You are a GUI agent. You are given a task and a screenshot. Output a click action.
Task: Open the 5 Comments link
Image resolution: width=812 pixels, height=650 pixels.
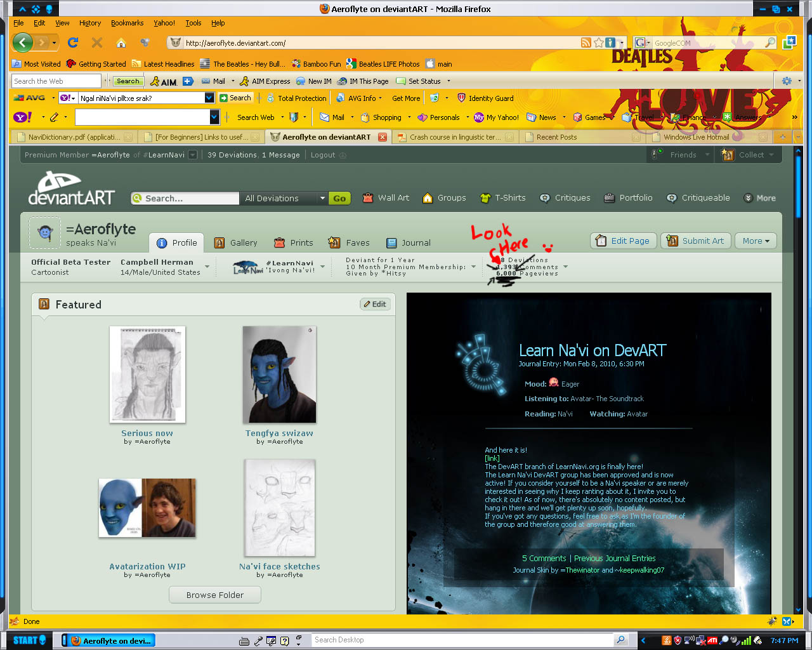pos(544,559)
